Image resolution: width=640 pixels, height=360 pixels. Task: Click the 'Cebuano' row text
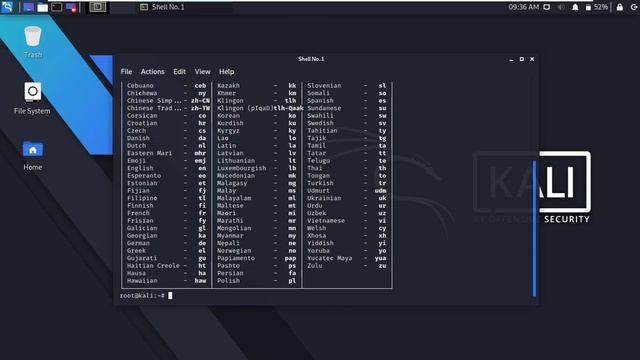140,85
